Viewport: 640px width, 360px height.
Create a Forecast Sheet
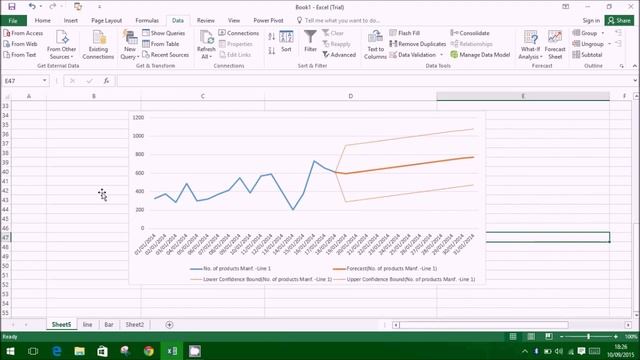[555, 45]
